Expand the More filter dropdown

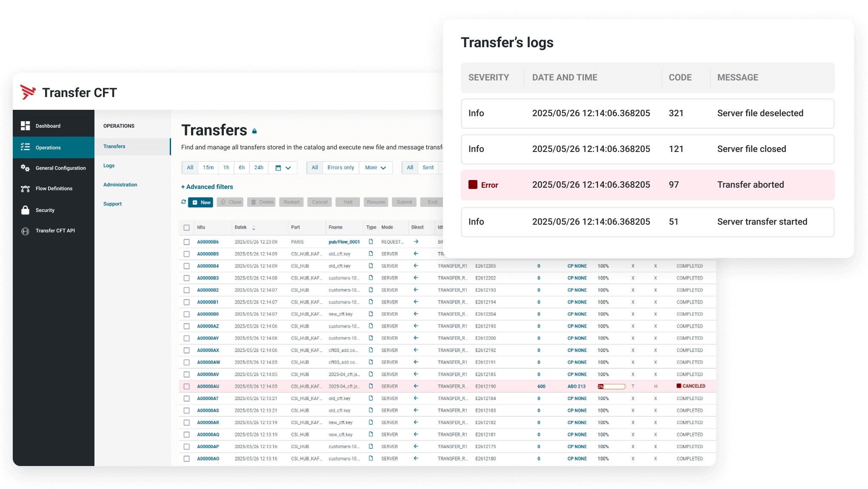(375, 168)
